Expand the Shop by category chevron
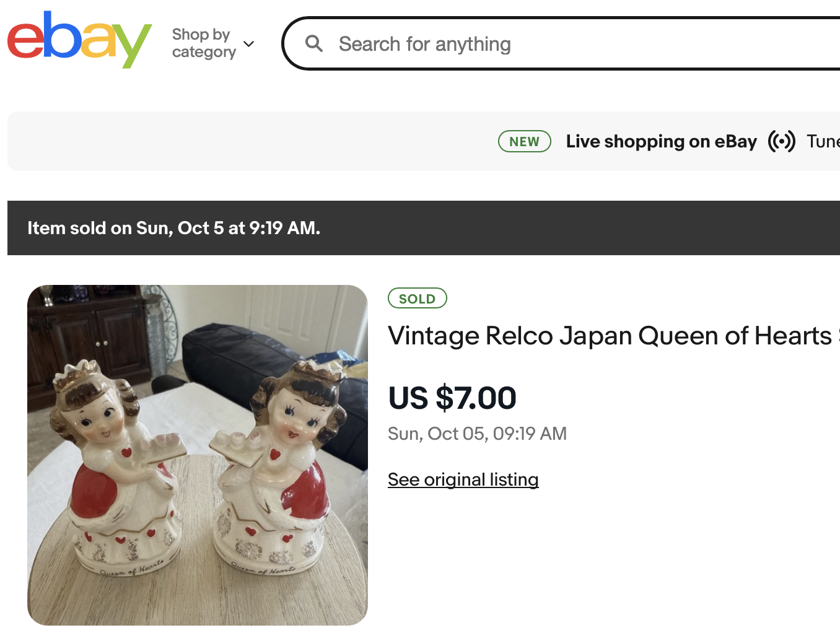 249,44
